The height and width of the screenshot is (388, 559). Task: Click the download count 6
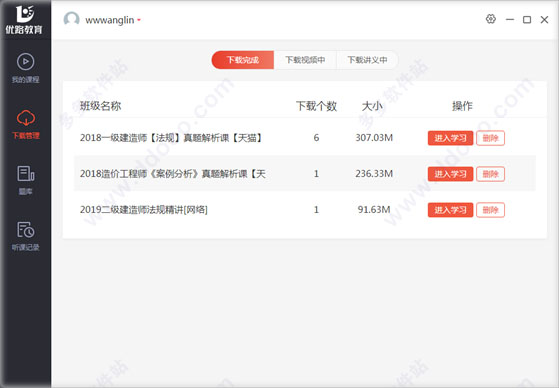pos(316,138)
